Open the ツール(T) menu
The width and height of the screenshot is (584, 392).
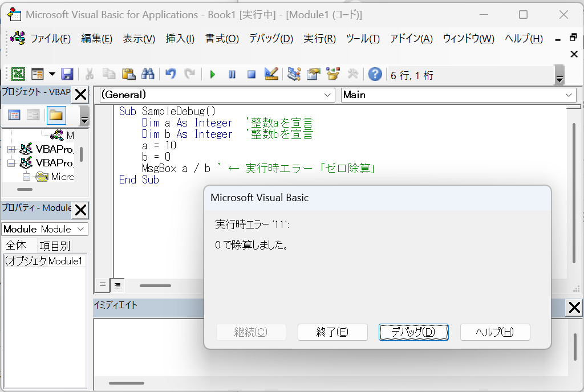pos(363,38)
